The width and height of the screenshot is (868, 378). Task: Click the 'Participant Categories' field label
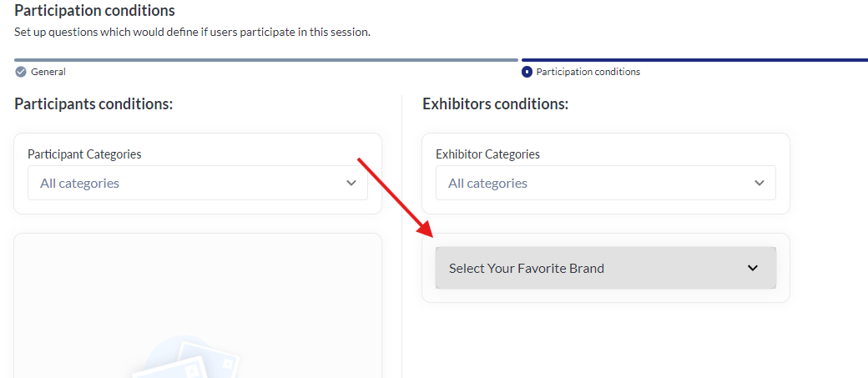(x=84, y=154)
